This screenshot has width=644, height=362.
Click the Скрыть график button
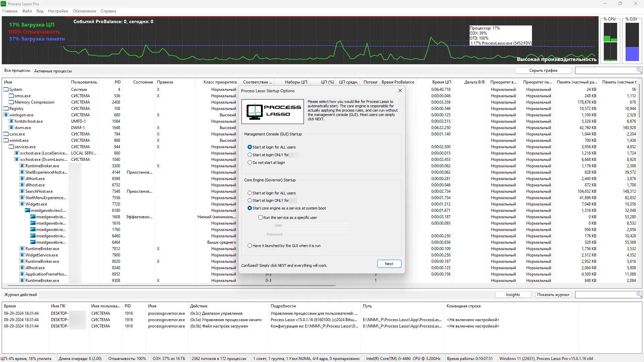pos(543,70)
